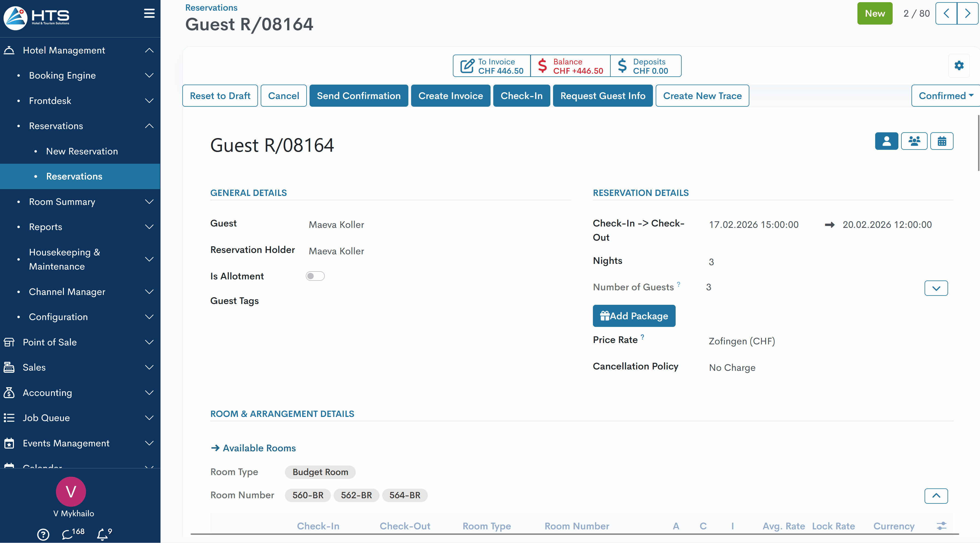The width and height of the screenshot is (980, 543).
Task: Click the single guest profile icon
Action: pyautogui.click(x=886, y=141)
